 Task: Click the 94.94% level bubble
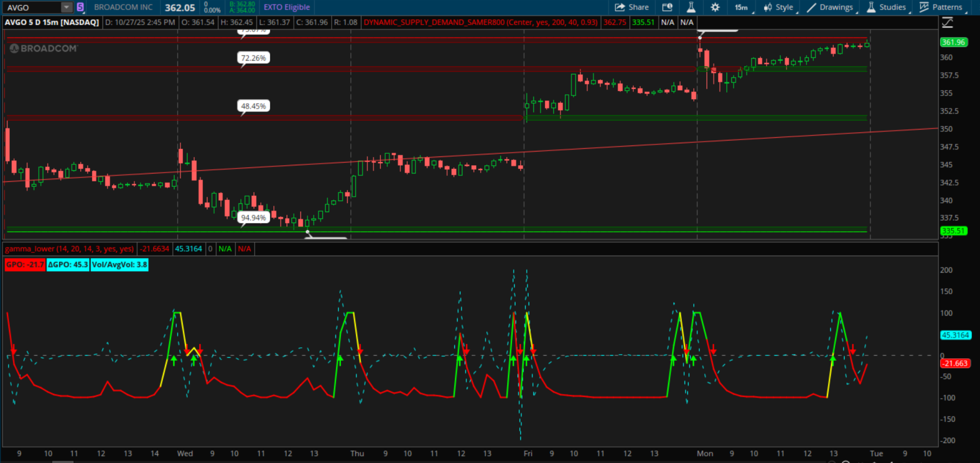tap(253, 218)
